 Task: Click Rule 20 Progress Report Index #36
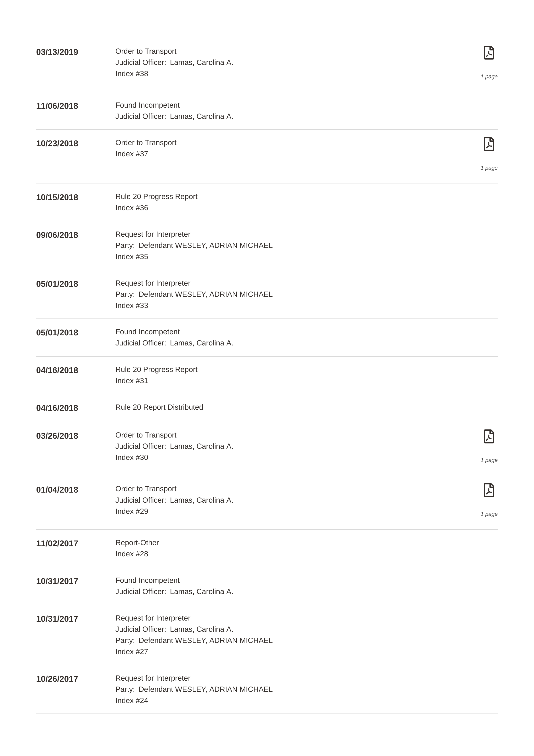[267, 202]
